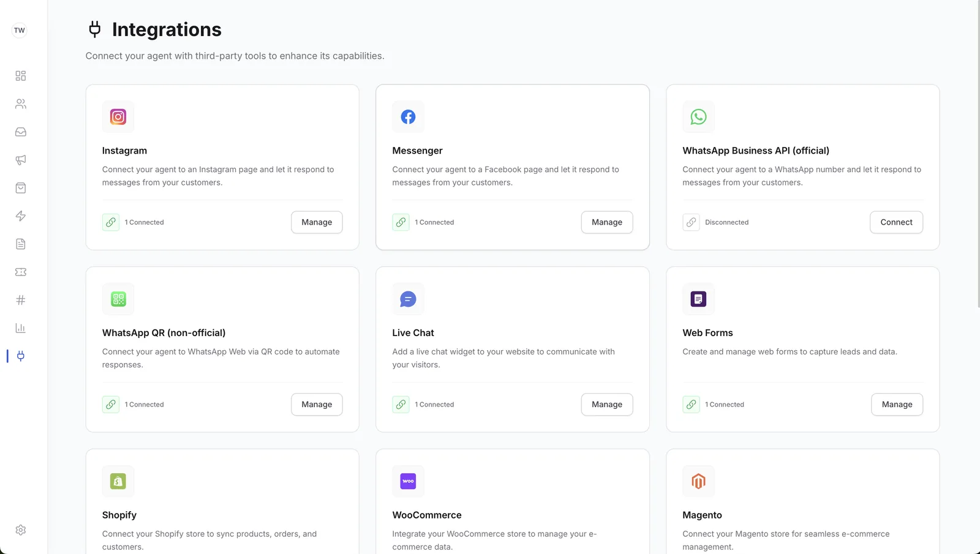Click the Facebook Messenger logo icon
Screen dimensions: 980x554
(x=408, y=117)
